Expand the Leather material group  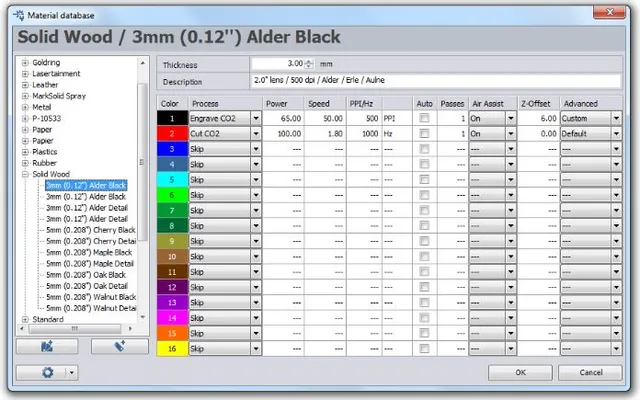point(25,85)
